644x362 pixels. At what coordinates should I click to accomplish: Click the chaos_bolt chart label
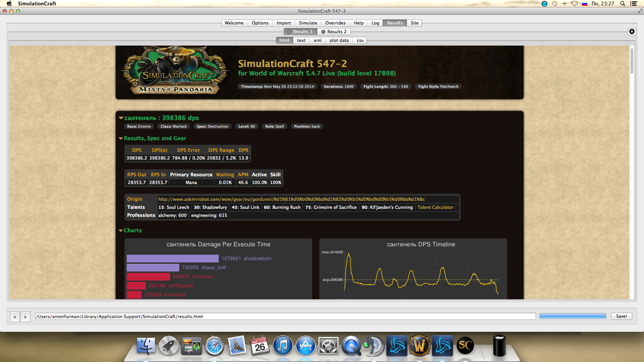pyautogui.click(x=214, y=267)
